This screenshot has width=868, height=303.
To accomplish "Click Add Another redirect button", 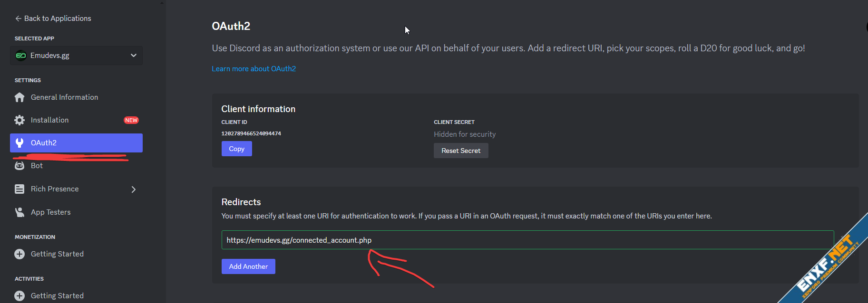I will [x=248, y=266].
